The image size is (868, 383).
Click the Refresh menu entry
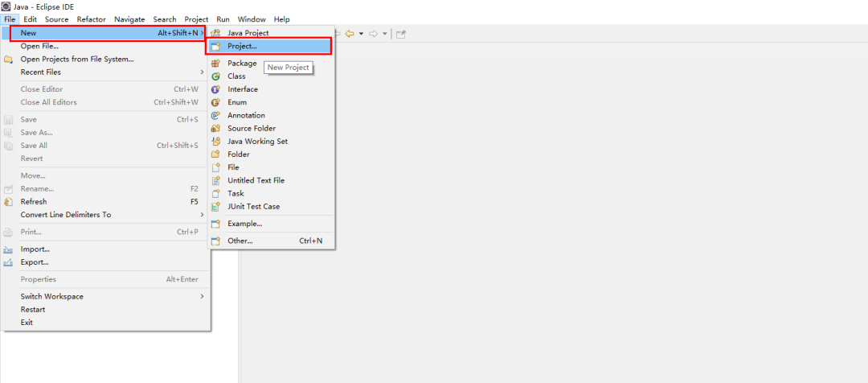(105, 202)
